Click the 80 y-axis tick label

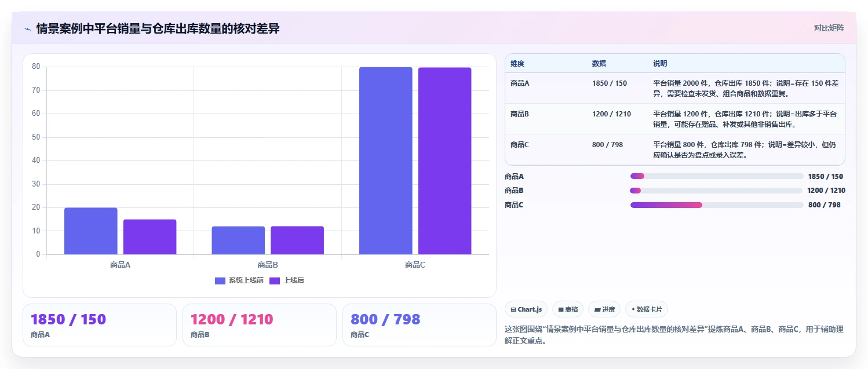[36, 67]
